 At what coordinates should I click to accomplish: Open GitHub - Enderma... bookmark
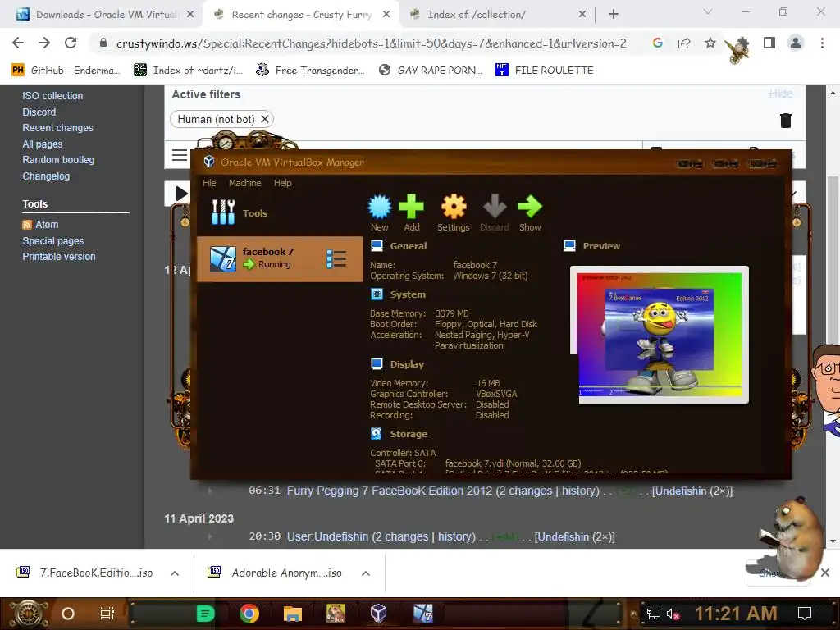(x=66, y=71)
